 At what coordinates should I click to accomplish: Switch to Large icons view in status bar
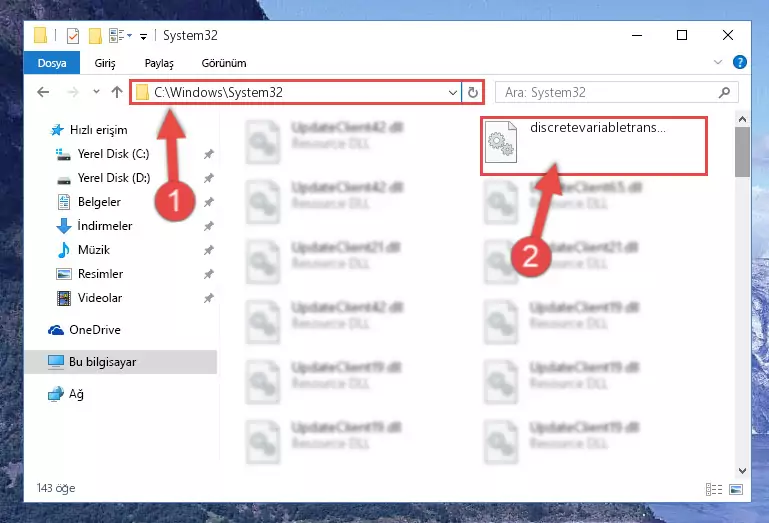click(x=736, y=489)
